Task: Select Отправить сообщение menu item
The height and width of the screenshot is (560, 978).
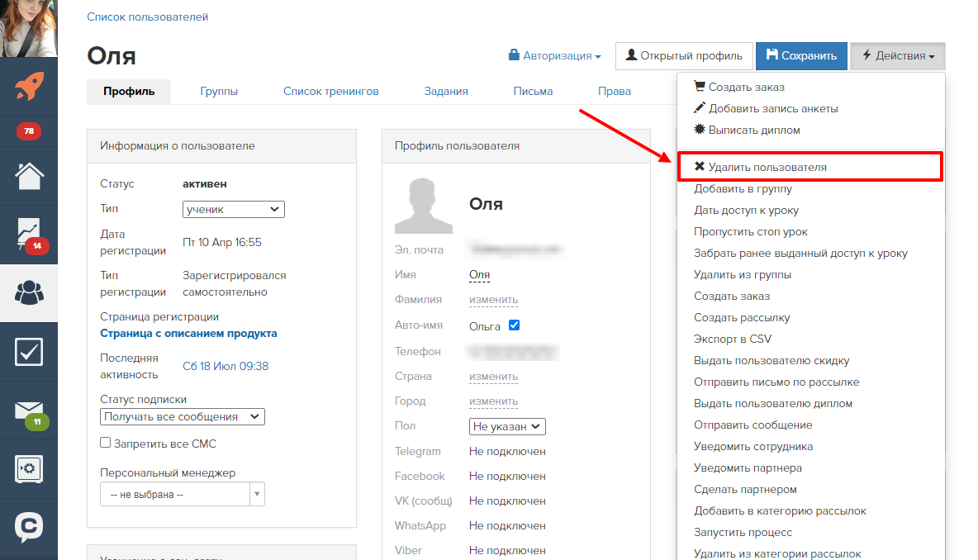Action: [752, 425]
